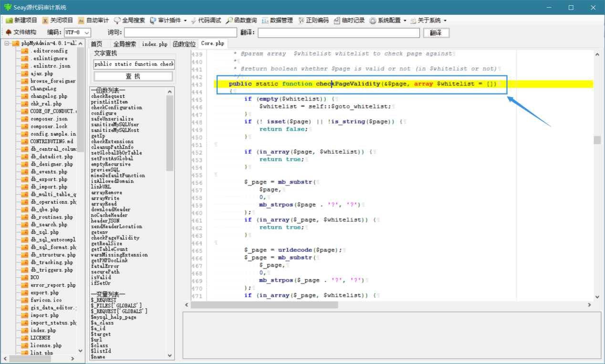The width and height of the screenshot is (605, 364).
Task: Open the 编码 UTF-8 encoding combo box
Action: (x=77, y=32)
